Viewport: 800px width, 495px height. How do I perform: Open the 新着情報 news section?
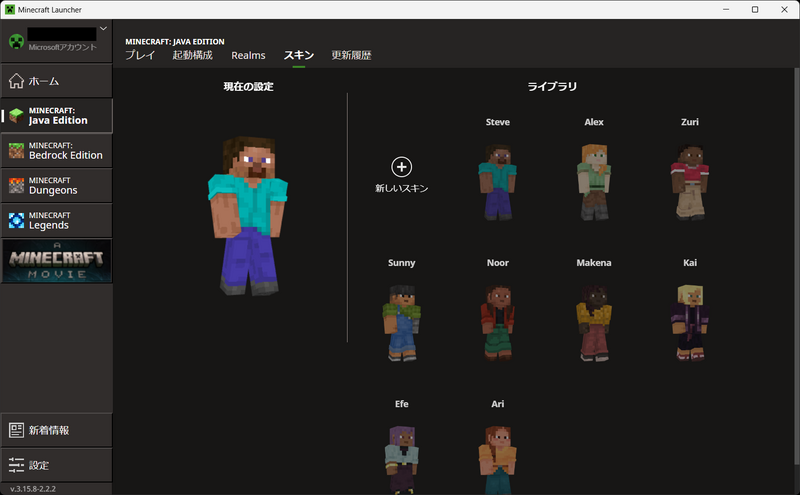tap(56, 430)
